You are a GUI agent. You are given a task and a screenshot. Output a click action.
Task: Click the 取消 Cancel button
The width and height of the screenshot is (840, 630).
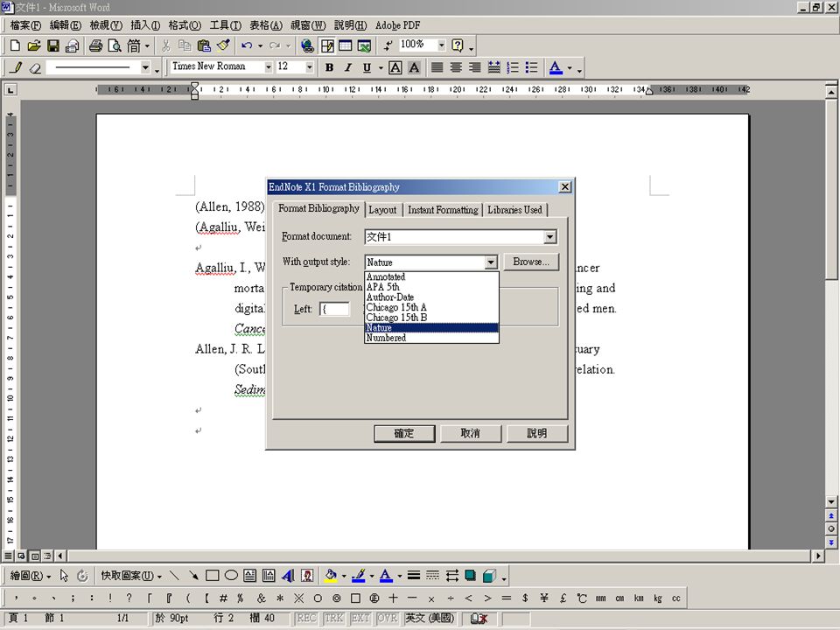pyautogui.click(x=471, y=433)
